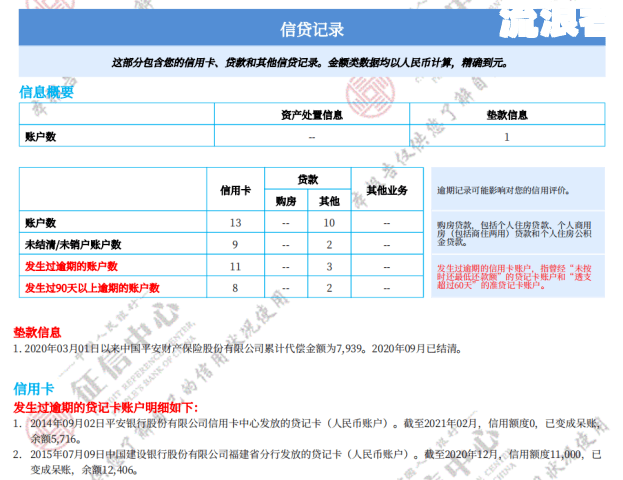
Task: Select the '资产处置信息' column header
Action: 312,115
